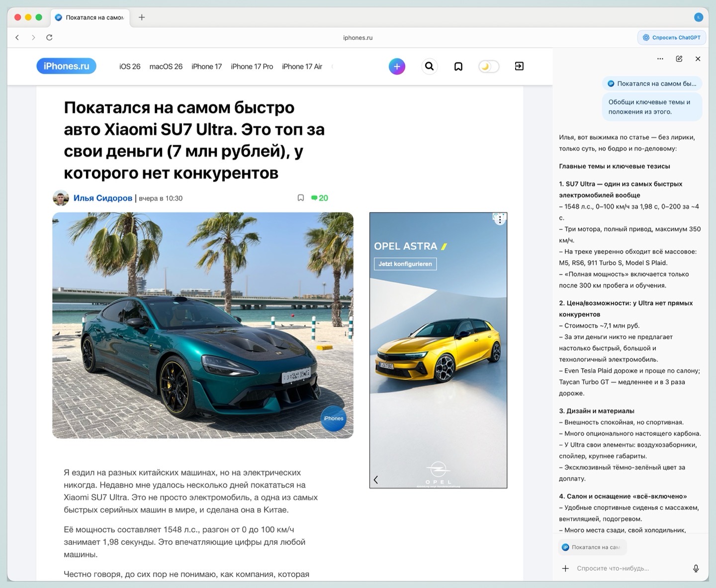Toggle the dark mode moon switch
Screen dimensions: 716x588
(x=488, y=66)
